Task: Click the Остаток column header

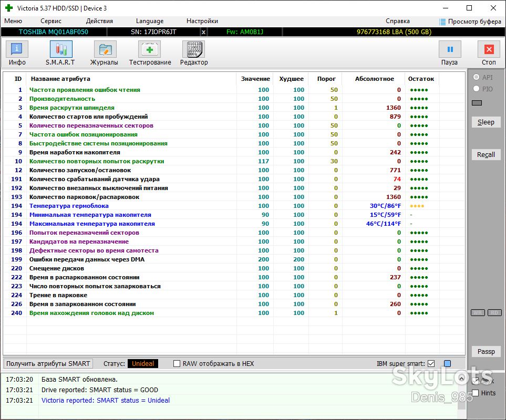Action: click(x=421, y=79)
